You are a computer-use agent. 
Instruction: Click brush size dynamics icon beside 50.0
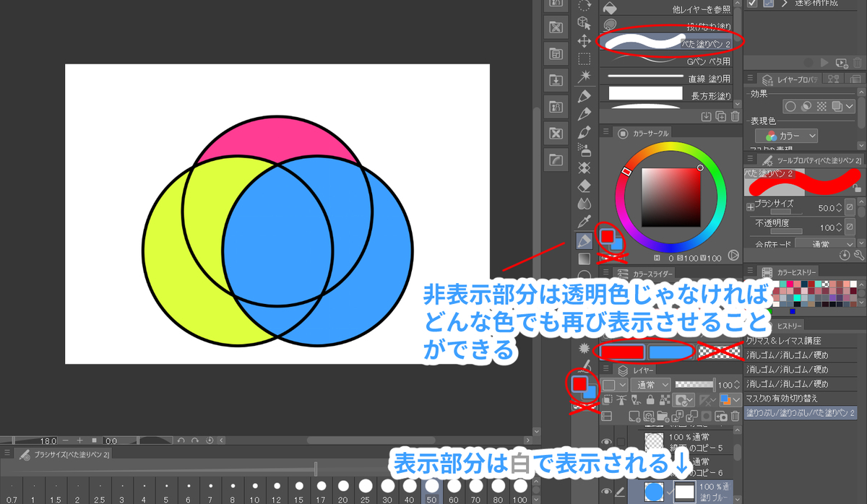click(850, 208)
